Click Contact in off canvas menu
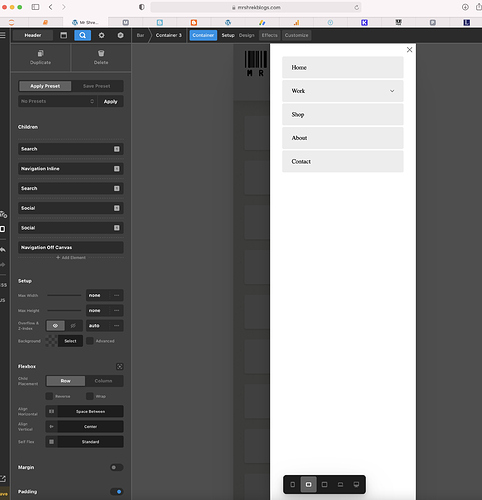The height and width of the screenshot is (500, 482). (x=343, y=161)
